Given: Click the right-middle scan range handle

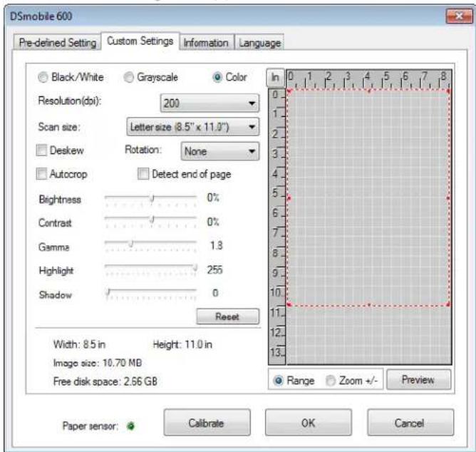Looking at the screenshot, I should (448, 198).
